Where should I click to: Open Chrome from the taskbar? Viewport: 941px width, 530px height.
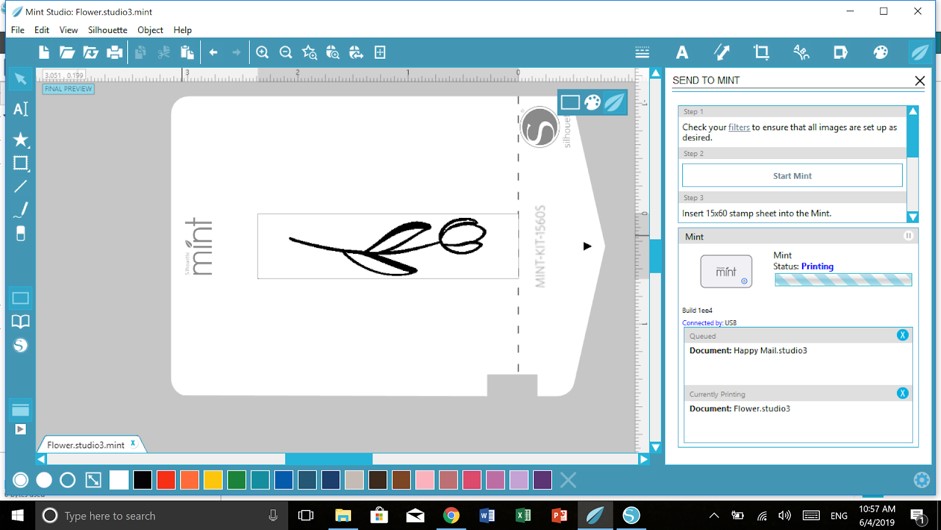[451, 516]
